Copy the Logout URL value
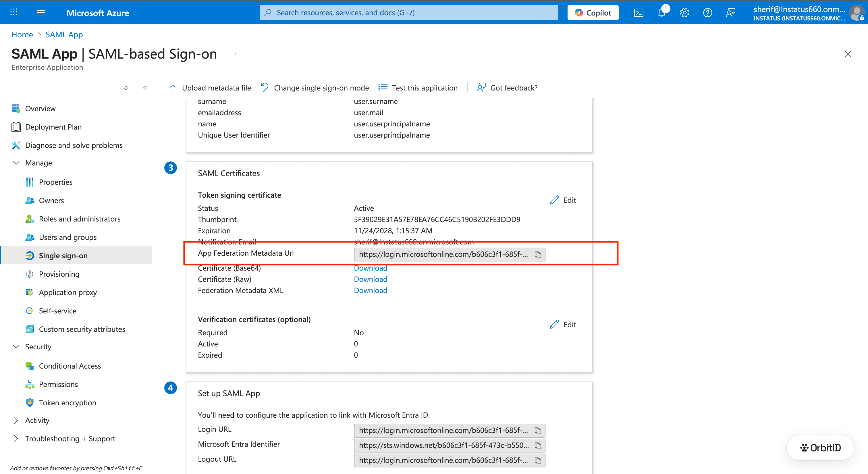 click(538, 460)
